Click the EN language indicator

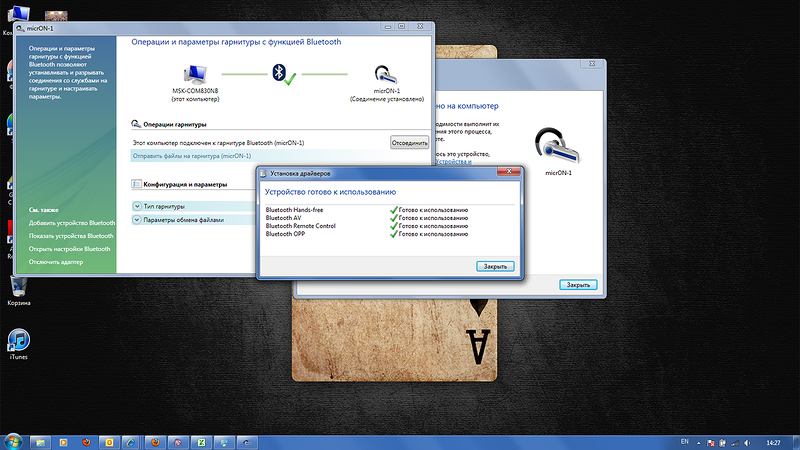(685, 442)
